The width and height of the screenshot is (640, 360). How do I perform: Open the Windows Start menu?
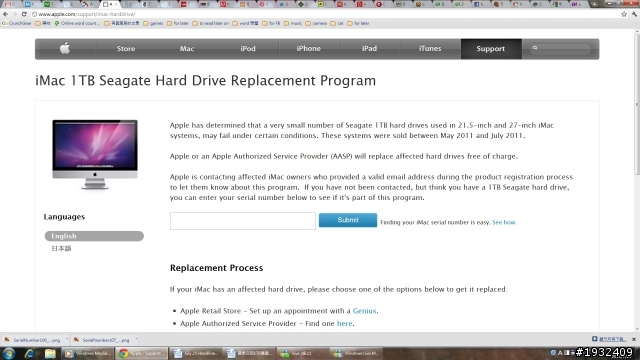pyautogui.click(x=9, y=353)
